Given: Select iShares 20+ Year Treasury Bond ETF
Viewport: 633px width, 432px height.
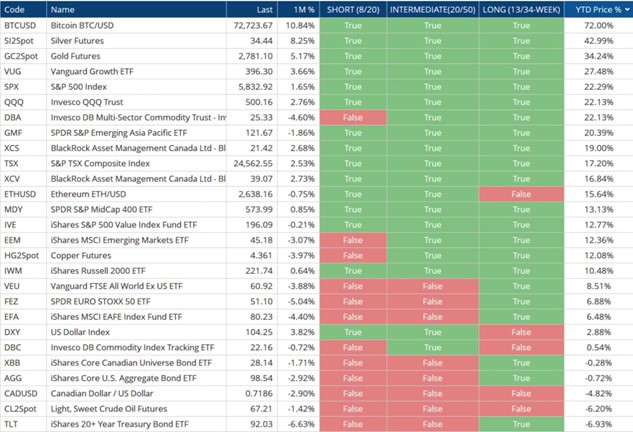Looking at the screenshot, I should coord(136,424).
